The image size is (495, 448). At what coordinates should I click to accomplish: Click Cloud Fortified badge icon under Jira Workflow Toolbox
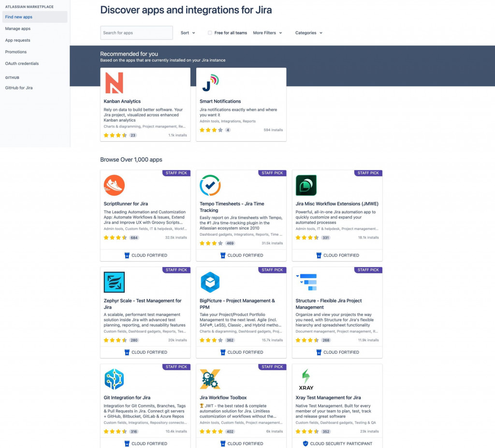(x=223, y=444)
